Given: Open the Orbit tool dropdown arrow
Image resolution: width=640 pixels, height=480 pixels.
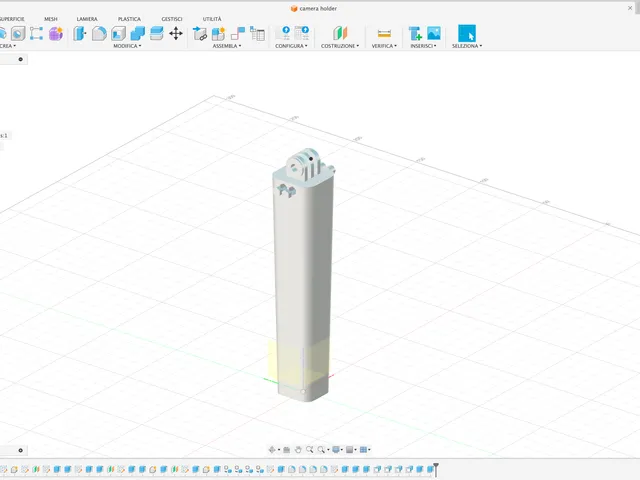Looking at the screenshot, I should point(279,450).
